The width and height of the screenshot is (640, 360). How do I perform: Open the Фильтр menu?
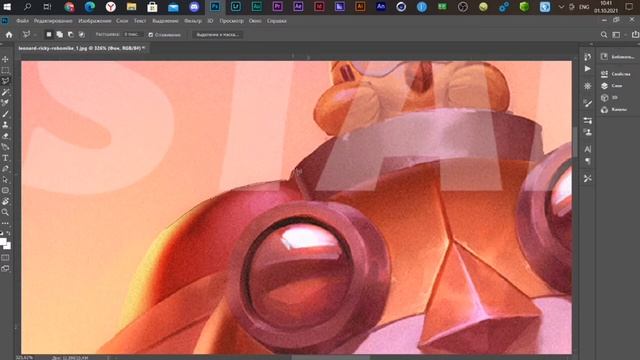193,21
